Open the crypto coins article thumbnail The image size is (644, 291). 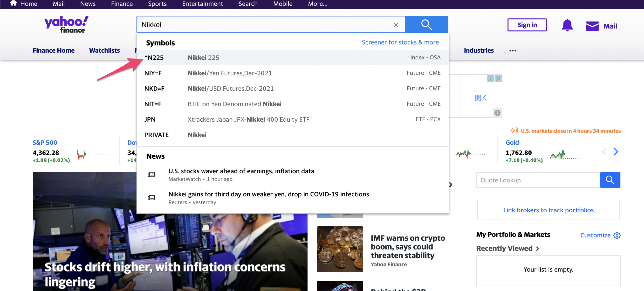(340, 249)
